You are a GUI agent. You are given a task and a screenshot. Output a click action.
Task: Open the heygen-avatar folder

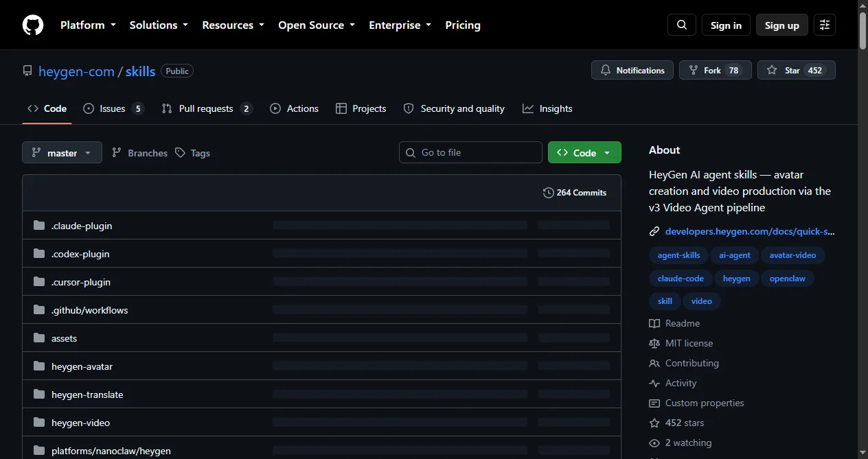82,366
